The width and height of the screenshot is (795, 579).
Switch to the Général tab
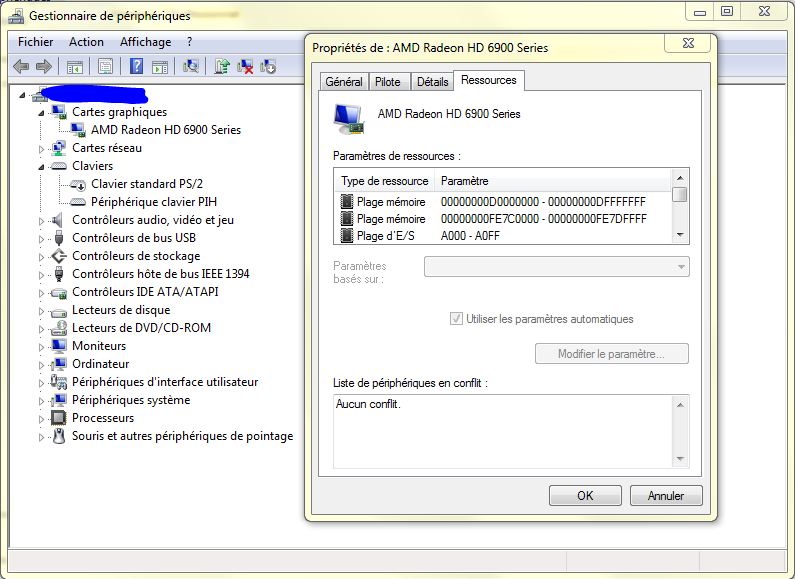[344, 82]
